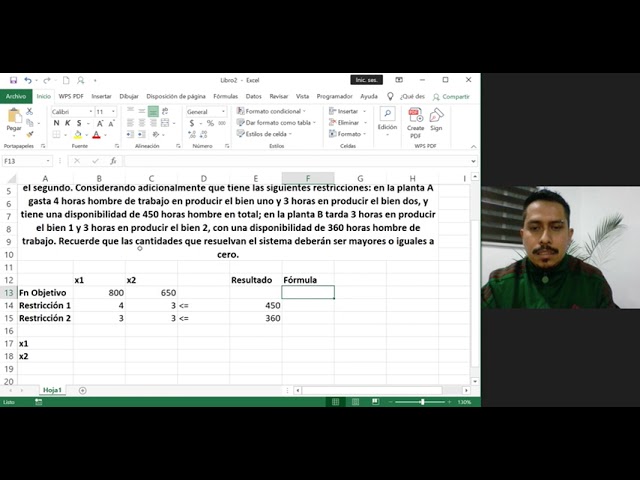Redo the last undone action
The image size is (640, 480).
coord(47,80)
